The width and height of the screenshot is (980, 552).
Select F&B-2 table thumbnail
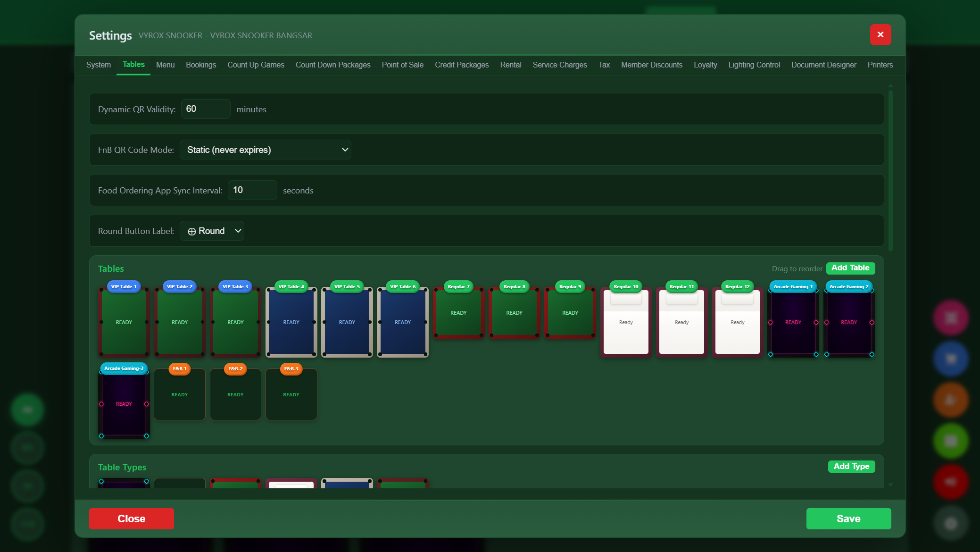pyautogui.click(x=235, y=392)
